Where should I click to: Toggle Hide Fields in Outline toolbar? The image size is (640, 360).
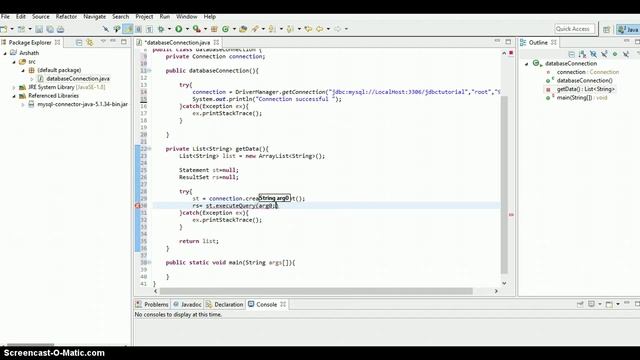pos(593,54)
